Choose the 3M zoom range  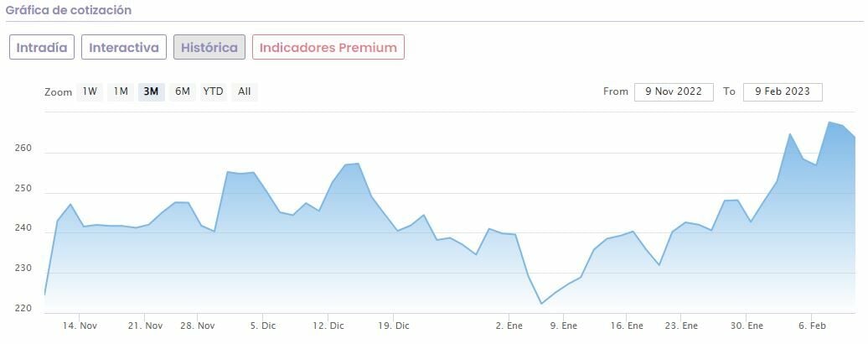pos(152,91)
